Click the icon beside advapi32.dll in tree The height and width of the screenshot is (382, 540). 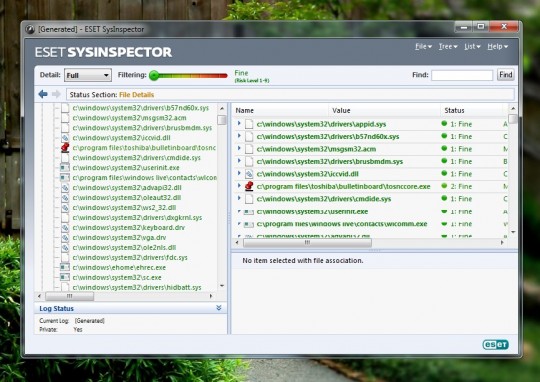pyautogui.click(x=65, y=188)
